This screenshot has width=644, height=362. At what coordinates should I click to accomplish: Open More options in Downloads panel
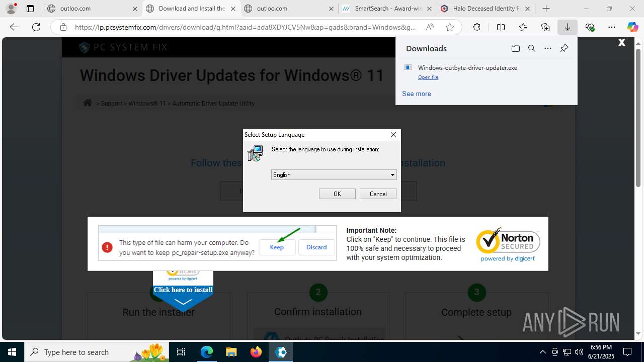(548, 48)
